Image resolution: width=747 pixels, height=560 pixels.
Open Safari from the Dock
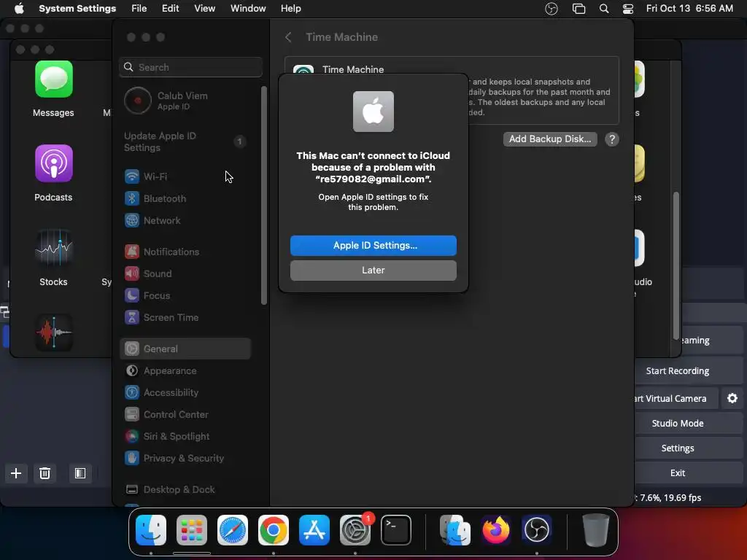point(233,530)
